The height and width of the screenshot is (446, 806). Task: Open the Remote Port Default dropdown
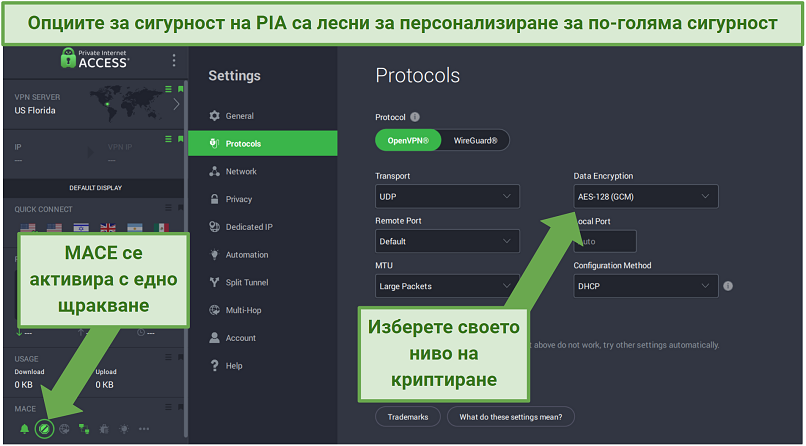tap(447, 241)
